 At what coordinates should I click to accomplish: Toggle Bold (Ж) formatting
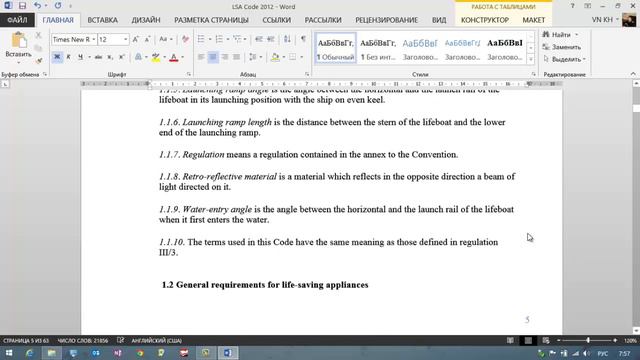(57, 57)
